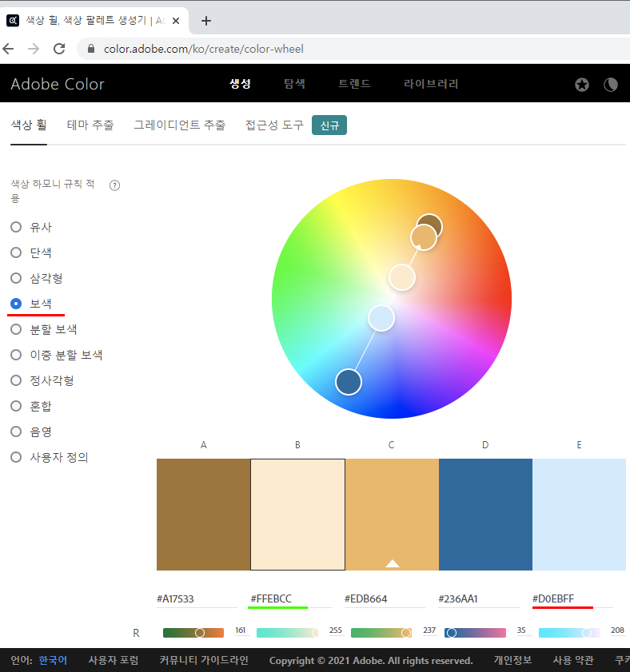This screenshot has height=672, width=630.
Task: Switch to the 색상 휠 tab
Action: pos(29,125)
